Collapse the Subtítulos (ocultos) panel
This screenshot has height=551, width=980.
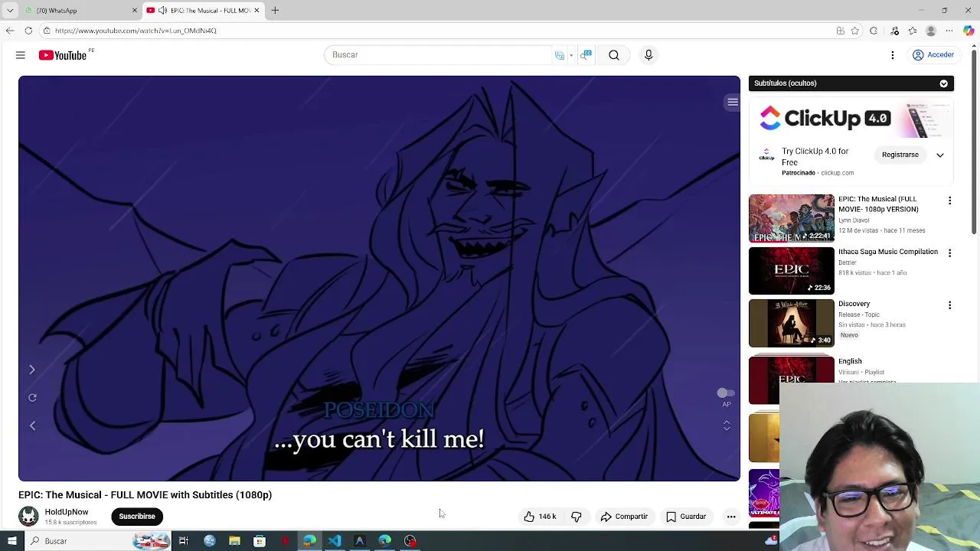(x=943, y=83)
